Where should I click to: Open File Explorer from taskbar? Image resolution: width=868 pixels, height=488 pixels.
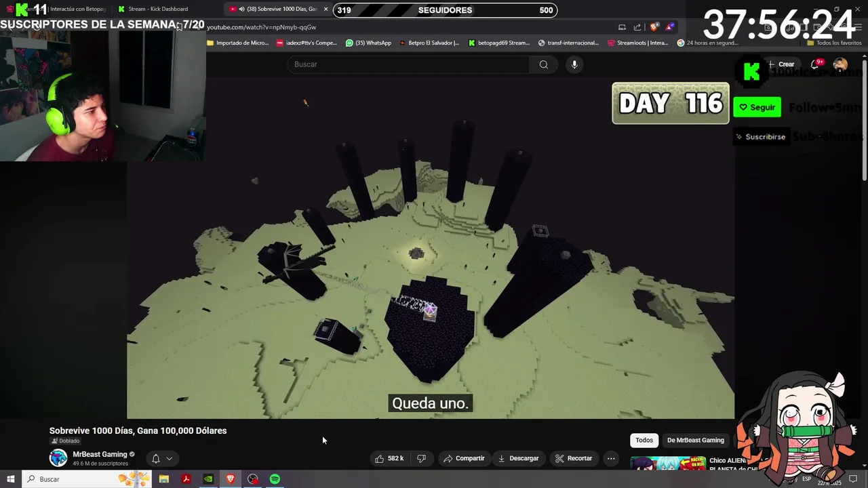(163, 479)
